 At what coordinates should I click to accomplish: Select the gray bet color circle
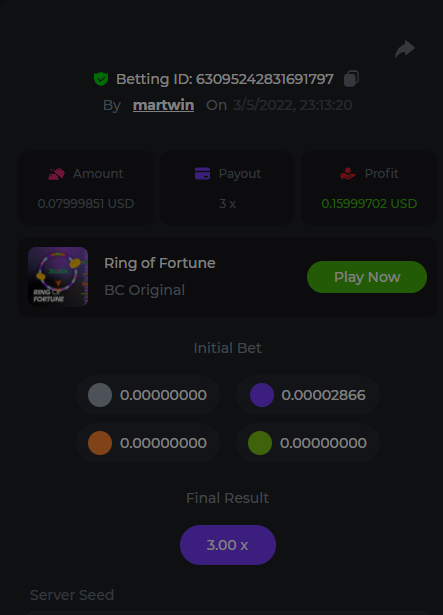coord(100,395)
